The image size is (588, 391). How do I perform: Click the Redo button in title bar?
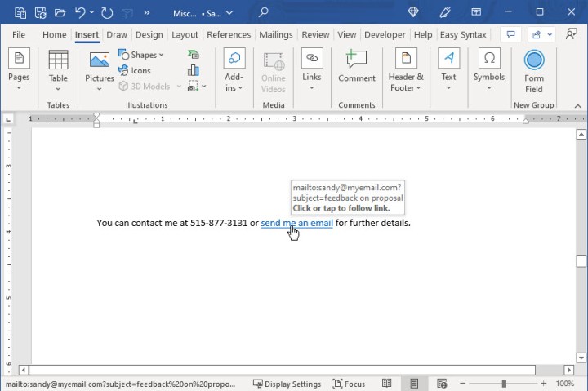[107, 13]
